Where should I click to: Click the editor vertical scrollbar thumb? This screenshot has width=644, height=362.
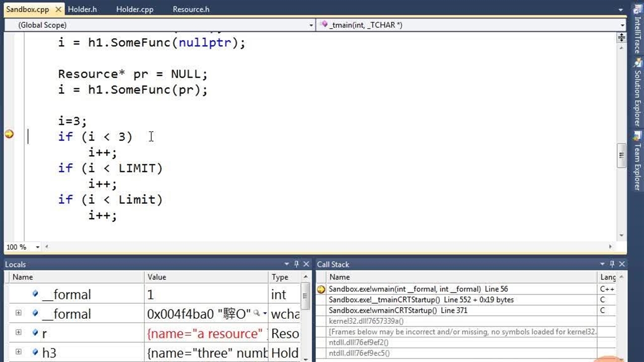tap(621, 156)
